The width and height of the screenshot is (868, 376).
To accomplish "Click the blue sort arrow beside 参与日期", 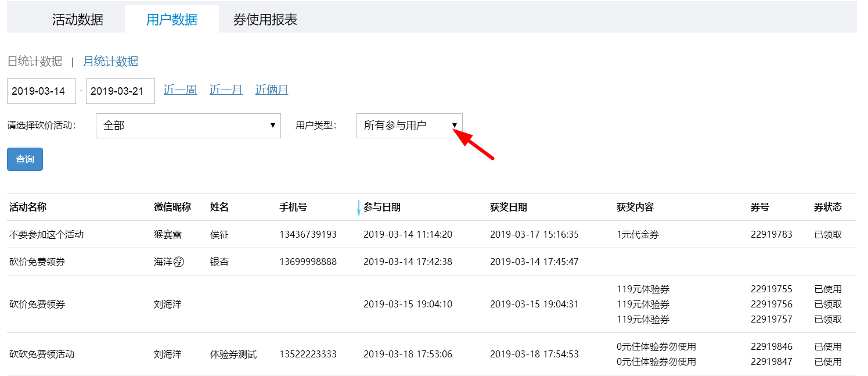I will (x=359, y=207).
